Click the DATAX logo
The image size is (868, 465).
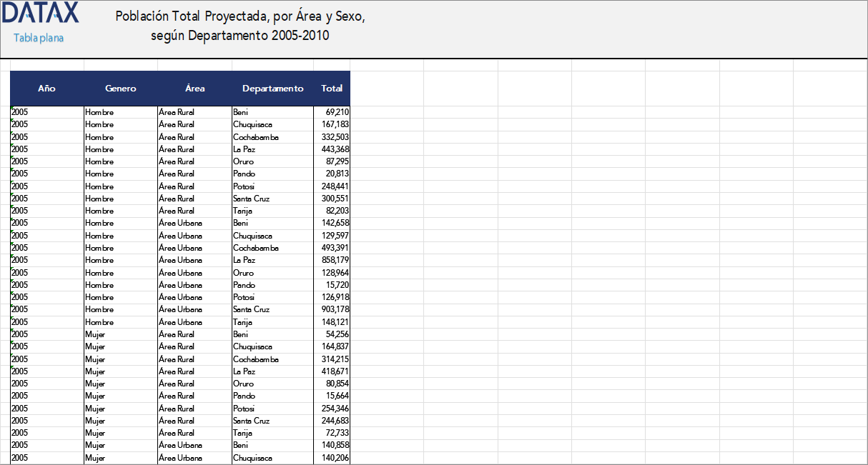41,14
